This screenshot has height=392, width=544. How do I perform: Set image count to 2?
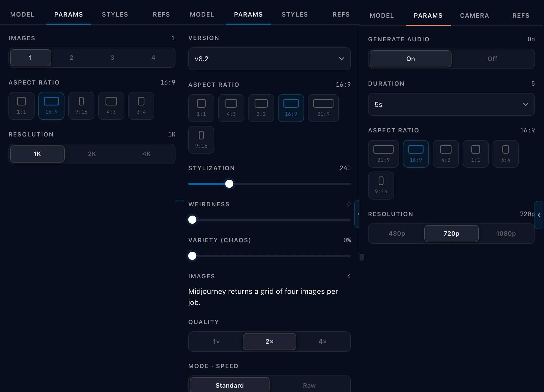pos(72,58)
